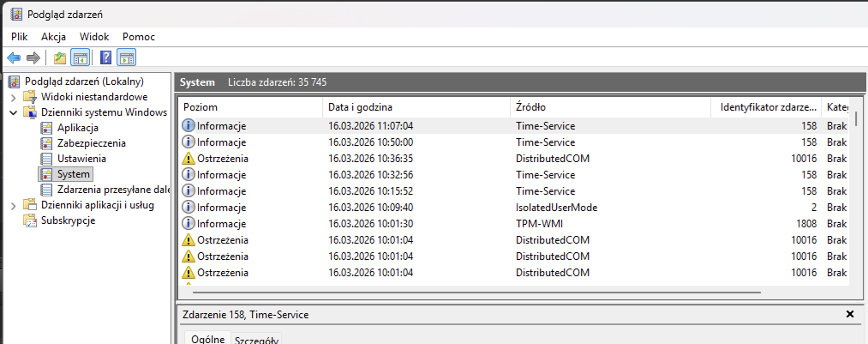Click the Forward arrow toolbar icon
The height and width of the screenshot is (344, 868).
33,58
